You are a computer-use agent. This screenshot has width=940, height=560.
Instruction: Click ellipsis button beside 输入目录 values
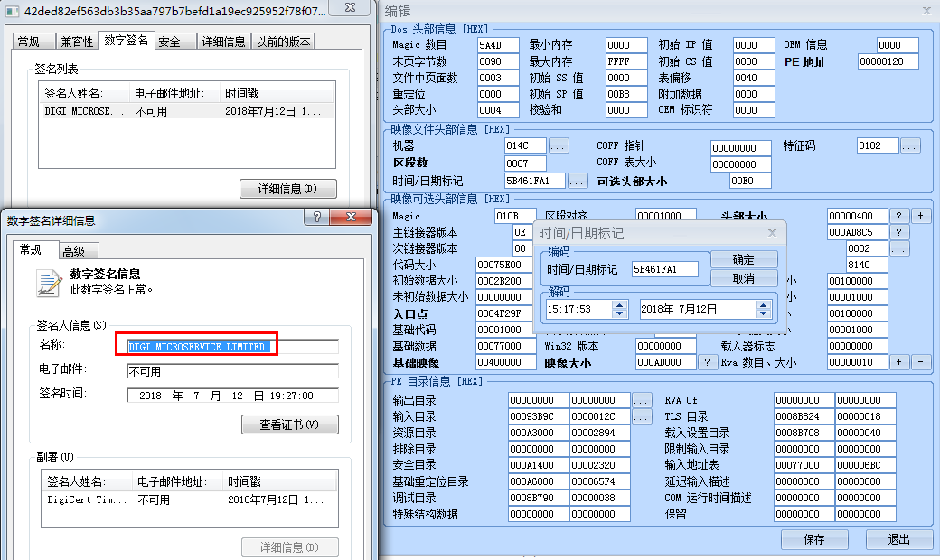[641, 416]
